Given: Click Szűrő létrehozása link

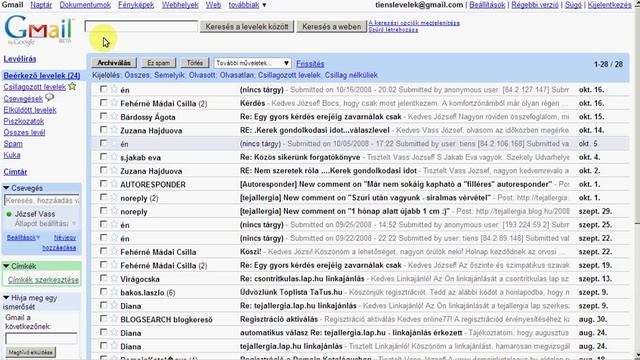Looking at the screenshot, I should (393, 30).
